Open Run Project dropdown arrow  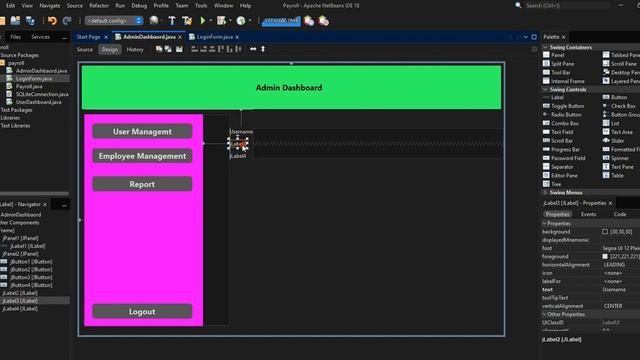[211, 21]
